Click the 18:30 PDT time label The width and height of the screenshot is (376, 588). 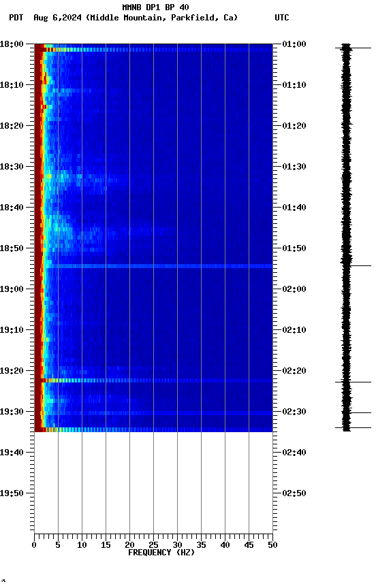pyautogui.click(x=12, y=167)
